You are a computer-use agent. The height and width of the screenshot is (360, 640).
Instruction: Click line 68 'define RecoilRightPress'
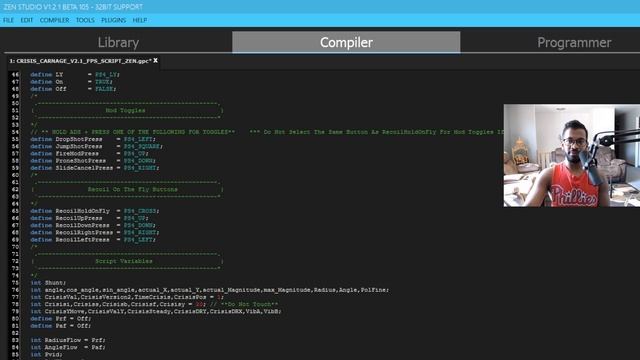[95, 232]
